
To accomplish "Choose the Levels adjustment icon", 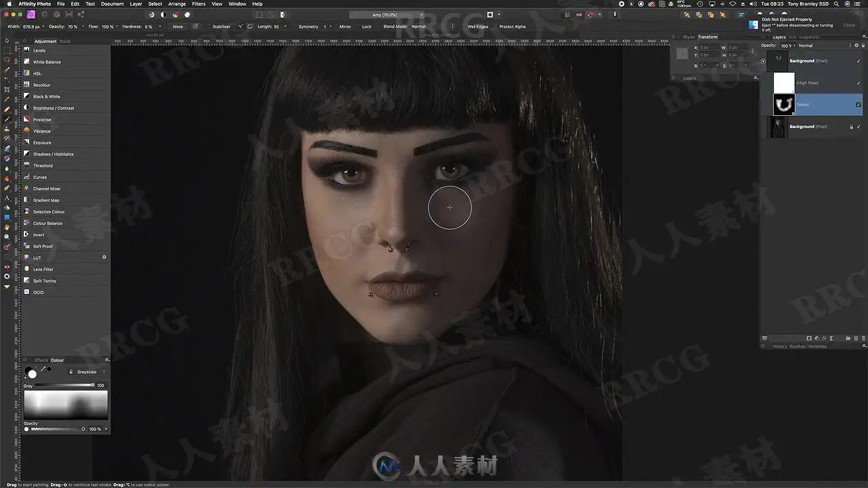I will coord(26,50).
